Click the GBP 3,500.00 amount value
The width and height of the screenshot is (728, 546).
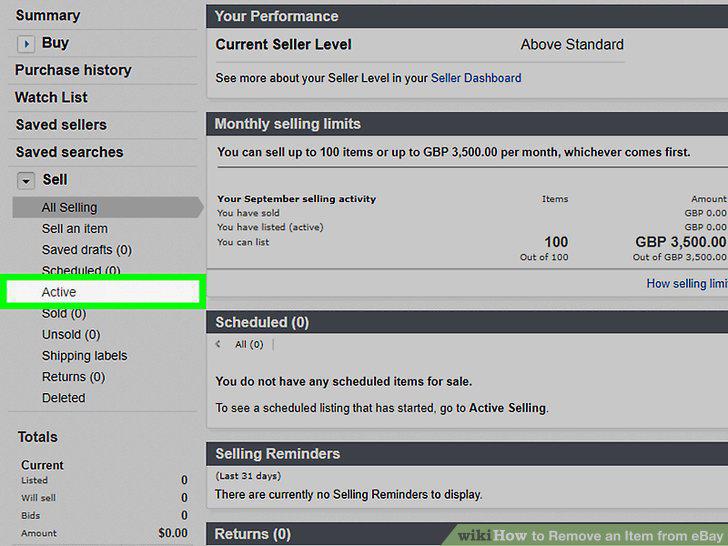pos(681,242)
